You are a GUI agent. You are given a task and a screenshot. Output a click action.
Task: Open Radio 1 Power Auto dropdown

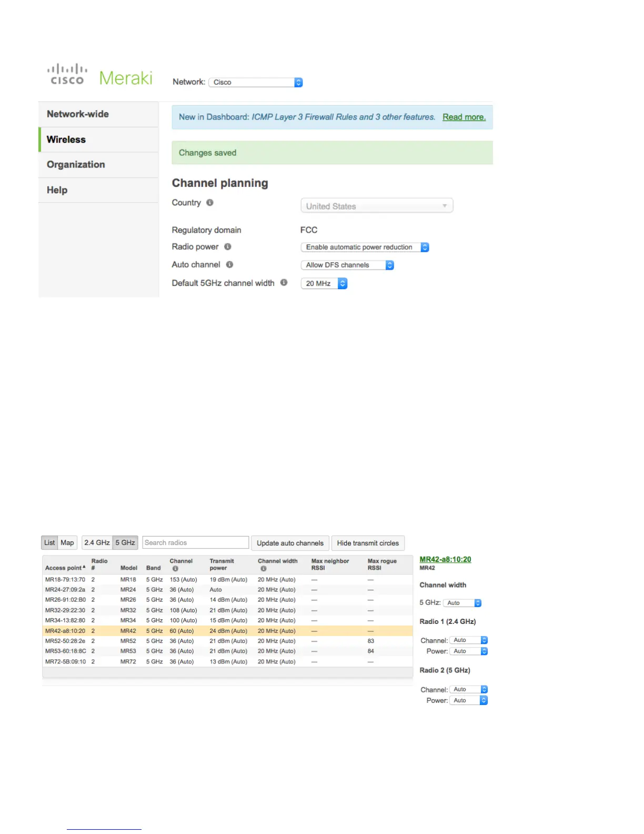pos(469,651)
